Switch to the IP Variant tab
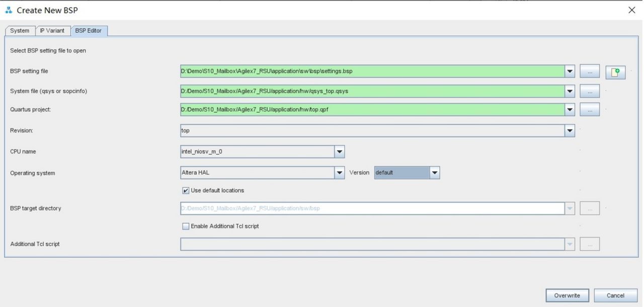This screenshot has height=307, width=644. click(x=52, y=31)
